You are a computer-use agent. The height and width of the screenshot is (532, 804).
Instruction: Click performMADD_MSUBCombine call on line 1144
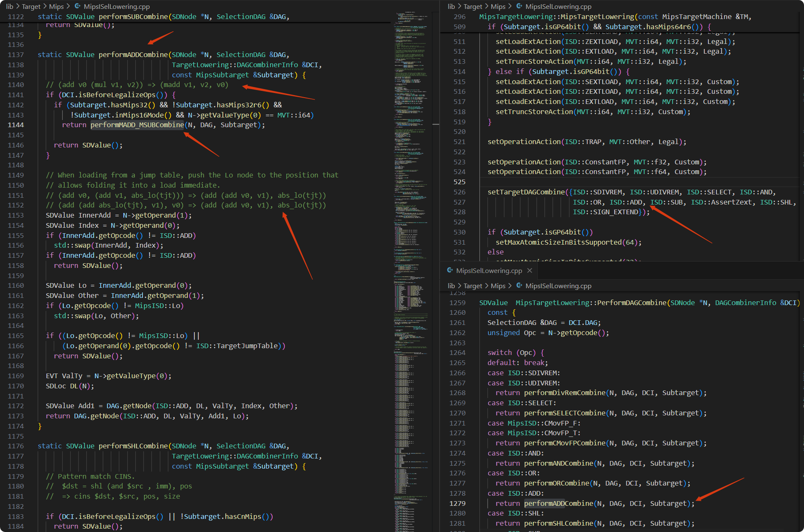[x=137, y=125]
